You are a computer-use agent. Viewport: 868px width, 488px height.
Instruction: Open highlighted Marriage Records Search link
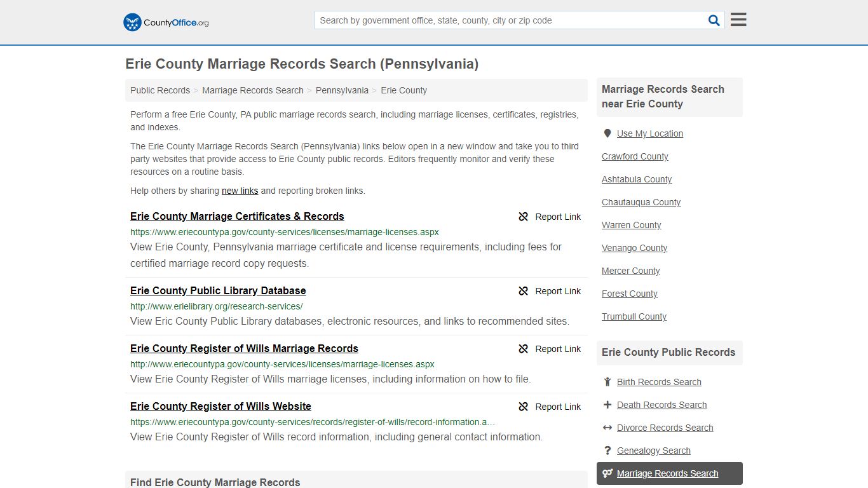(x=667, y=473)
